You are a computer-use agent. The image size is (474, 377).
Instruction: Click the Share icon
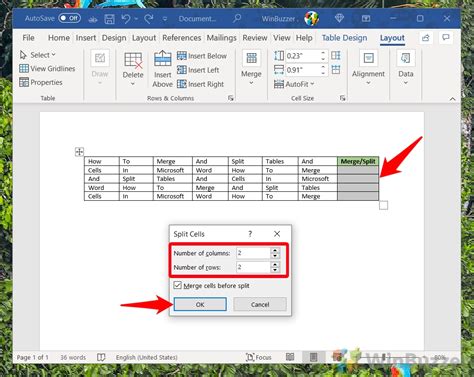[x=426, y=38]
